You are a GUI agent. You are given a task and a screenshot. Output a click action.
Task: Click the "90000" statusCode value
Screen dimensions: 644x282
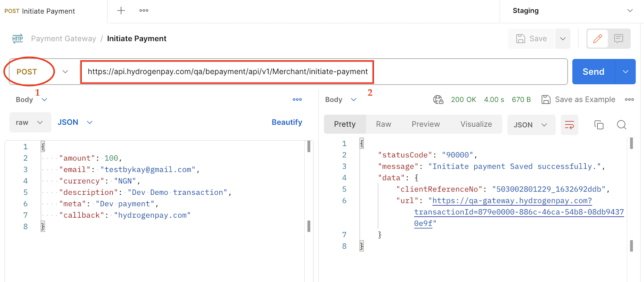[x=458, y=155]
